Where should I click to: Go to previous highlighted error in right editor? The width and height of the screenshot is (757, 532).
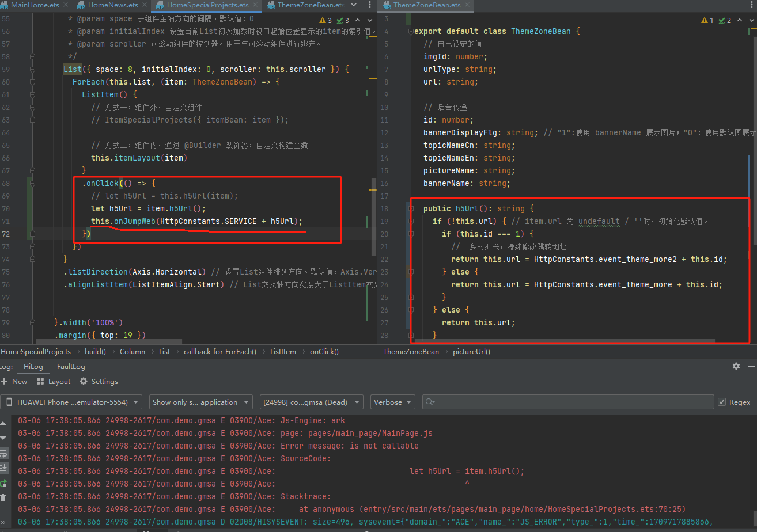(x=740, y=20)
